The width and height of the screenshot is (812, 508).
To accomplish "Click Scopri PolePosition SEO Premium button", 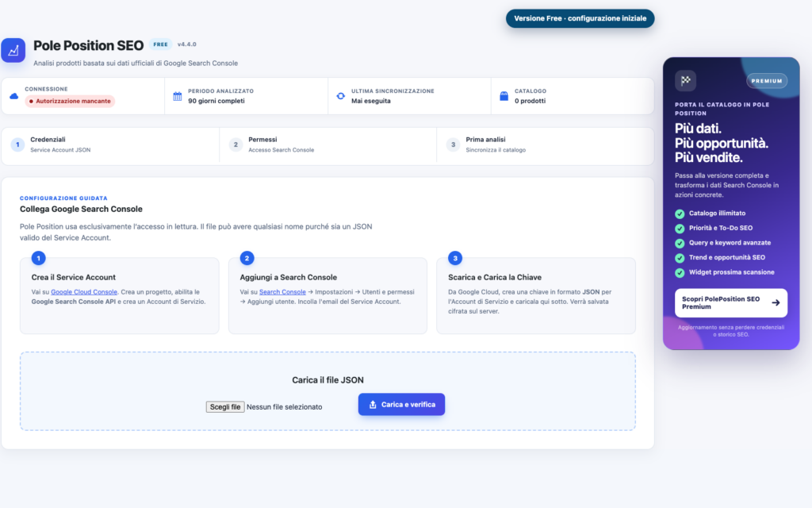I will (x=730, y=302).
